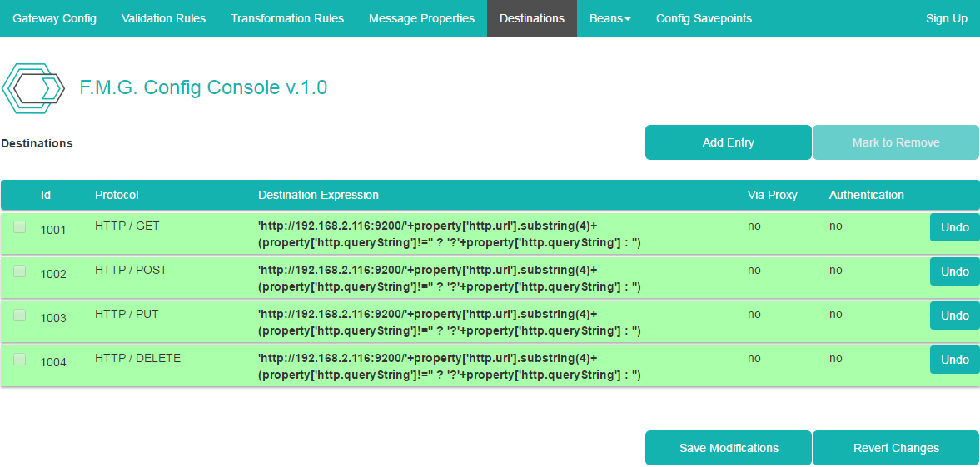Viewport: 980px width, 467px height.
Task: Click destination expression of row 1003
Action: 450,322
